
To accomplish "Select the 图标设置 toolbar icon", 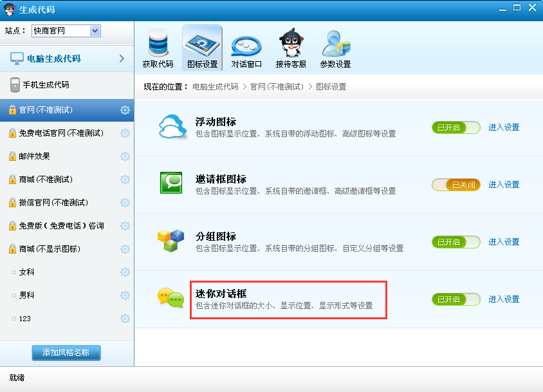I will tap(202, 48).
